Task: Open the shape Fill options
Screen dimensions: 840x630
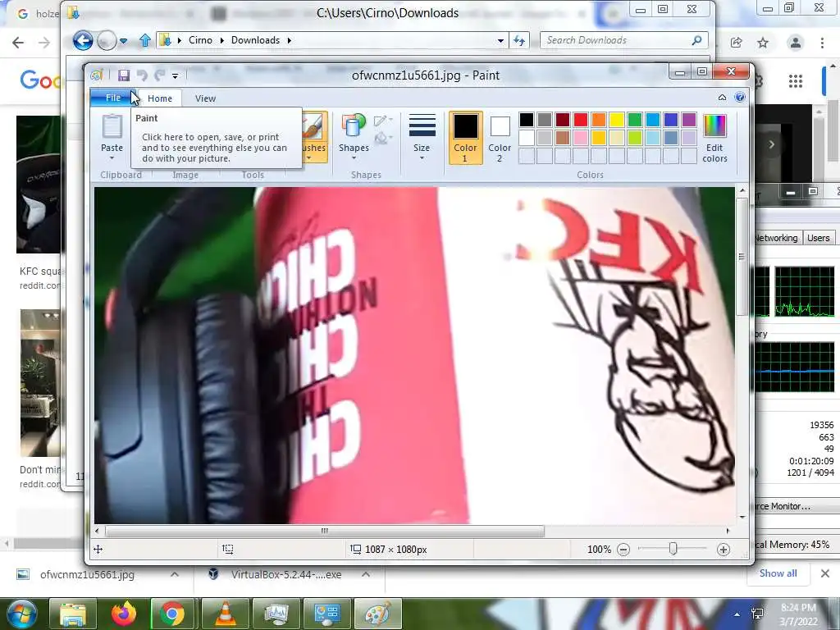Action: click(x=383, y=139)
